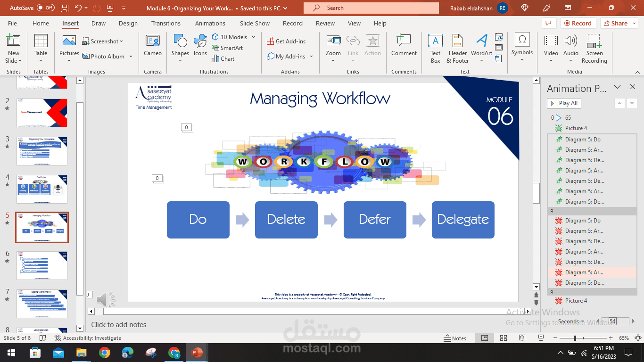Undo the last action
The image size is (644, 362).
click(x=78, y=8)
